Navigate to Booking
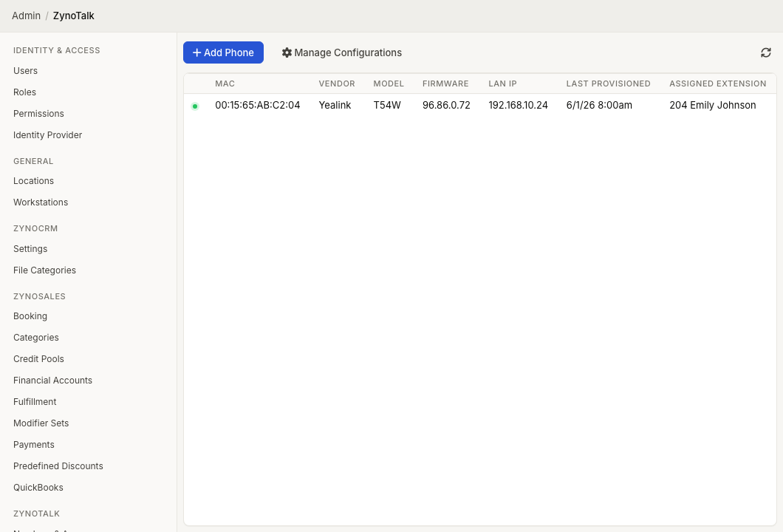The image size is (783, 532). pyautogui.click(x=30, y=317)
